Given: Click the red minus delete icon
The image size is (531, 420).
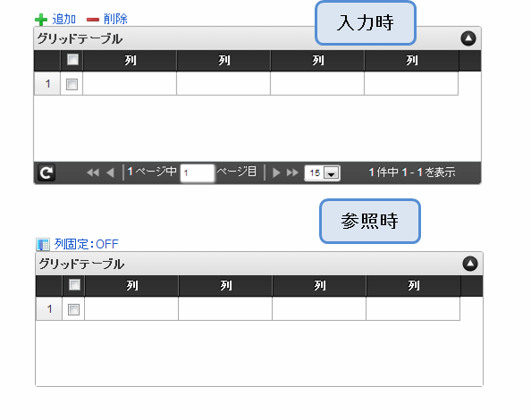Looking at the screenshot, I should point(93,20).
